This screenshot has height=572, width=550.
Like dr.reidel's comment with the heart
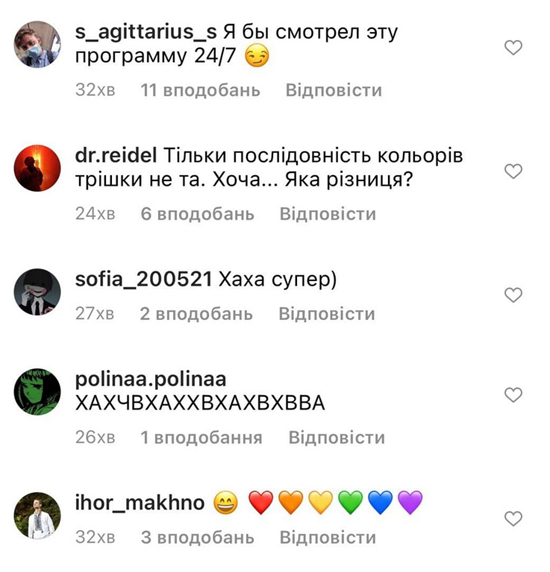pos(513,171)
